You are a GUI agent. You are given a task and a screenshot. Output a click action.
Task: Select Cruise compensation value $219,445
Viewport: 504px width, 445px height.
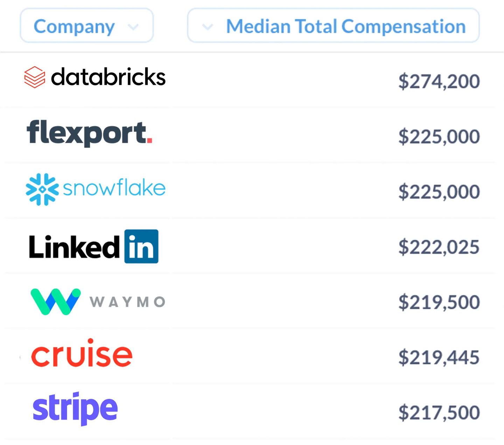(439, 357)
